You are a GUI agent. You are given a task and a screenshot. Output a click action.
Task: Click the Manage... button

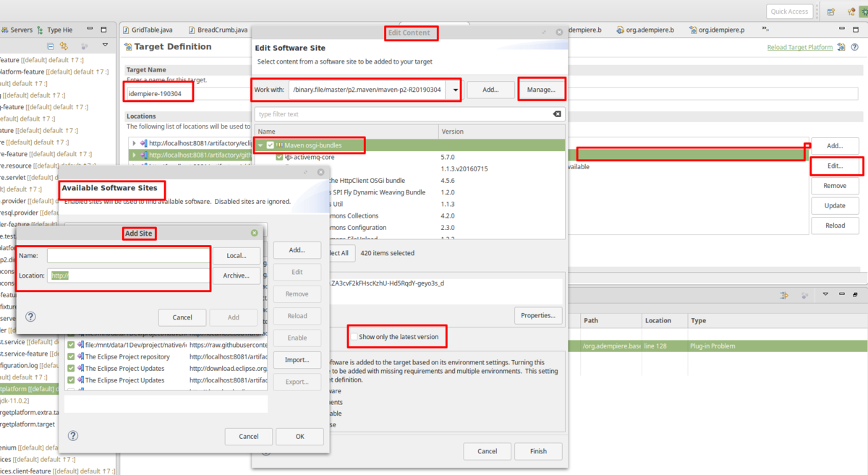(541, 90)
